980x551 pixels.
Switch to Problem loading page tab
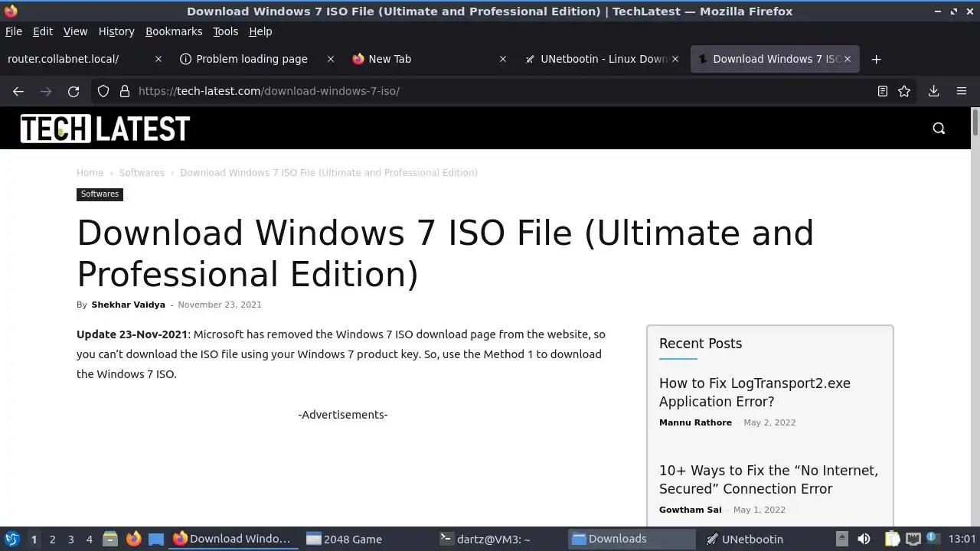pos(256,59)
